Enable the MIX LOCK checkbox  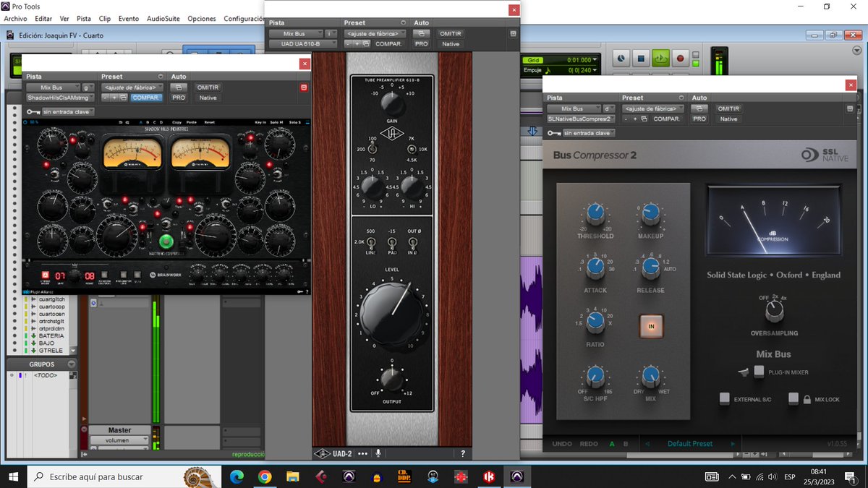[x=793, y=398]
